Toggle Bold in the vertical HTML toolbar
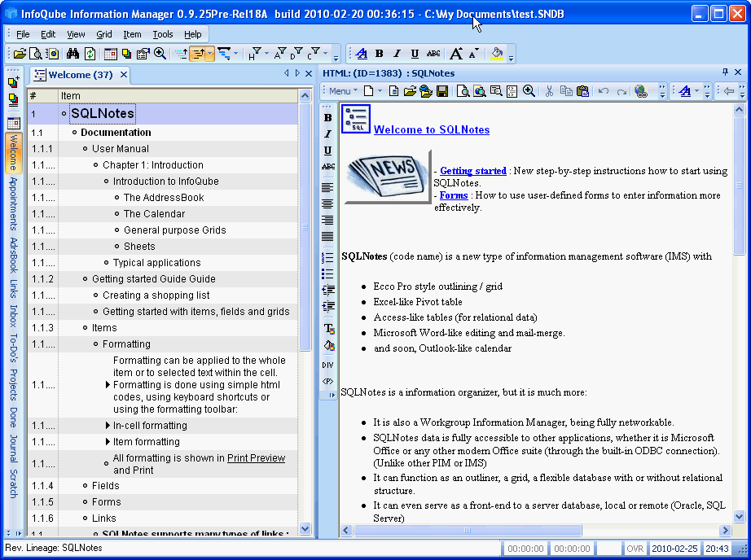The width and height of the screenshot is (751, 560). point(327,117)
